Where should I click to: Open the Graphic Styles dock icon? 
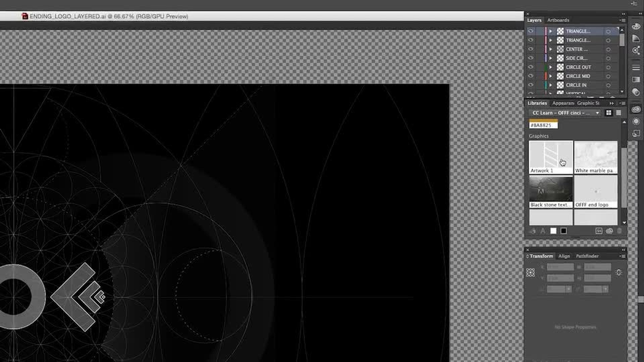(636, 133)
